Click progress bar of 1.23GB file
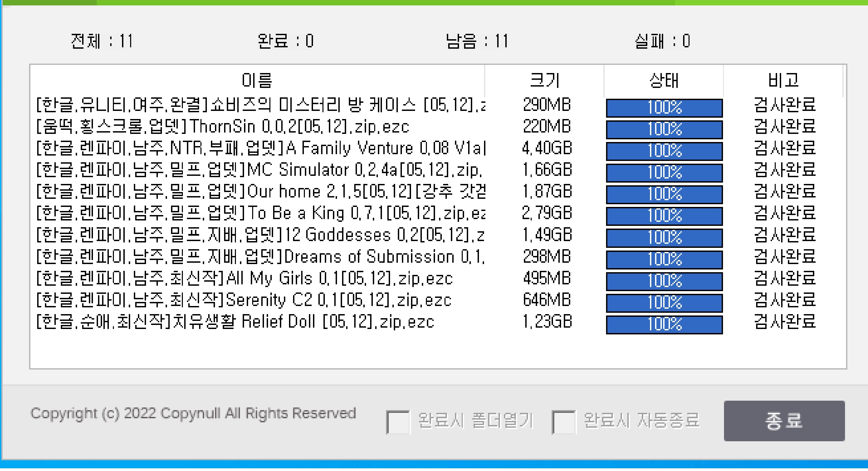Viewport: 868px width, 471px height. click(664, 324)
